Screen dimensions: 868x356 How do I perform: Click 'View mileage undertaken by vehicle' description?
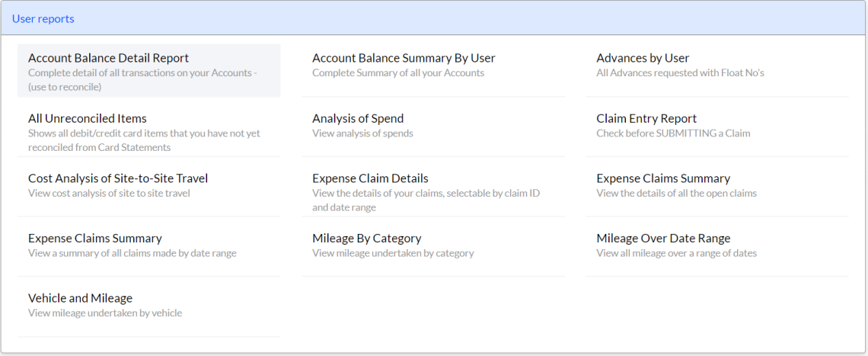(x=104, y=313)
